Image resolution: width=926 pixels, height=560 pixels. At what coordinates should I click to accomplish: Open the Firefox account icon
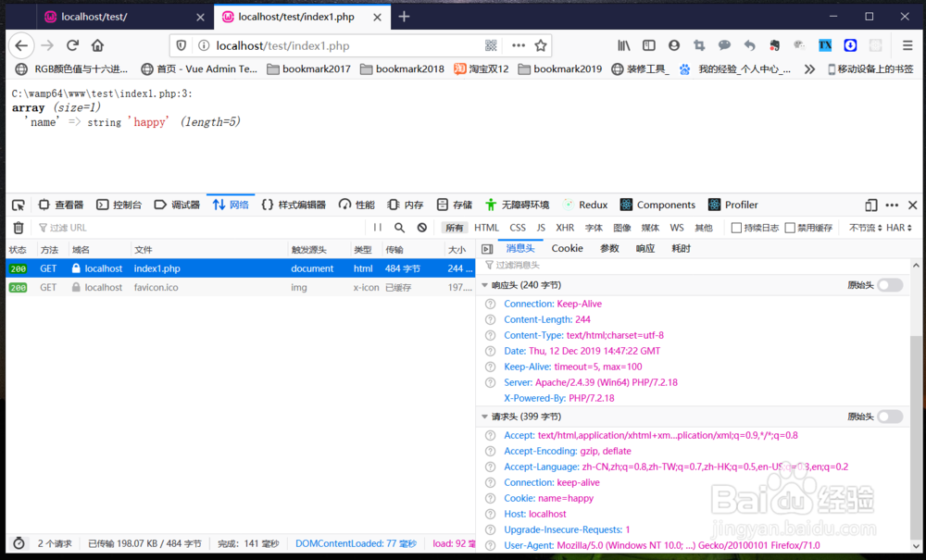[674, 45]
